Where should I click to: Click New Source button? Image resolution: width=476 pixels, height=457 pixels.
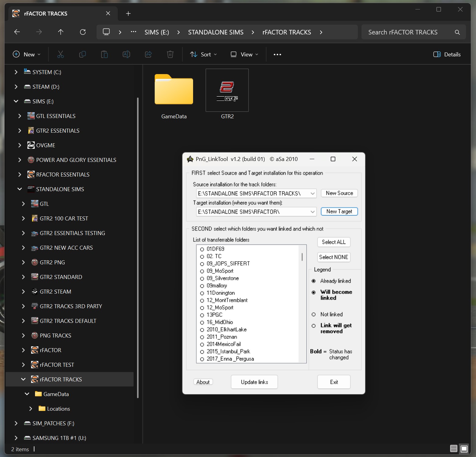pos(339,193)
